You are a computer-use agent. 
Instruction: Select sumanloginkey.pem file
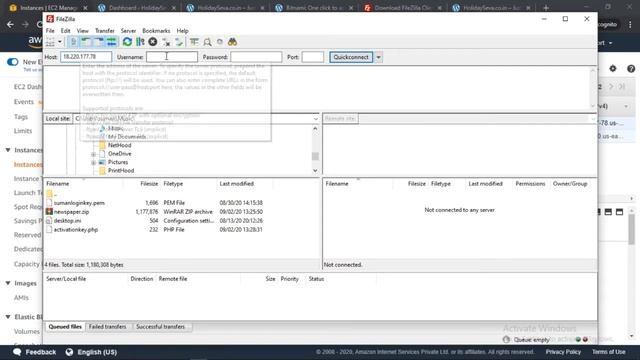[79, 203]
